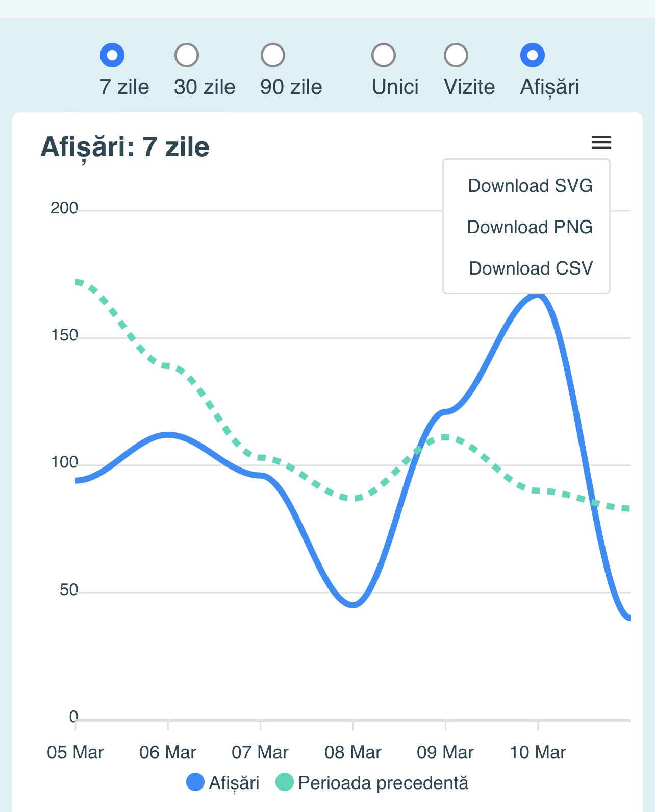655x812 pixels.
Task: Open the chart hamburger menu icon
Action: [601, 142]
